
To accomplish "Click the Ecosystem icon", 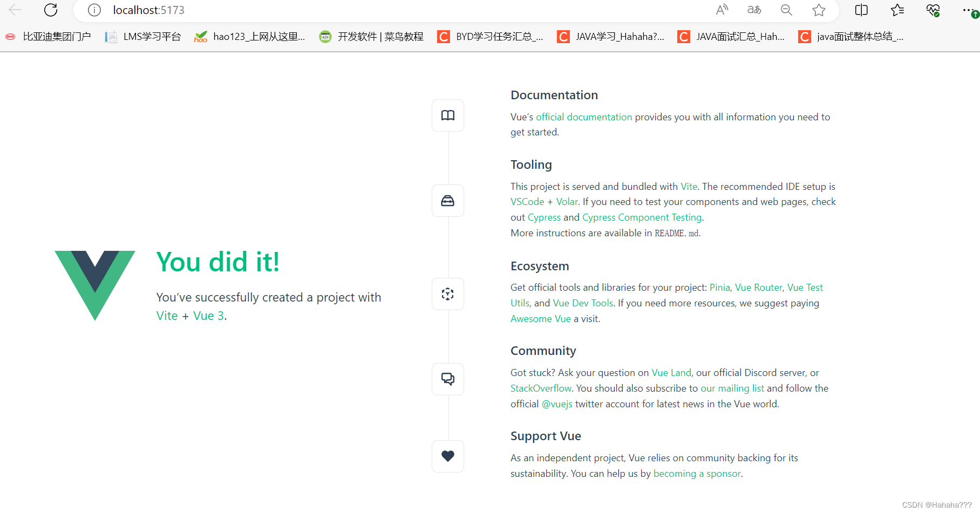I will point(448,294).
